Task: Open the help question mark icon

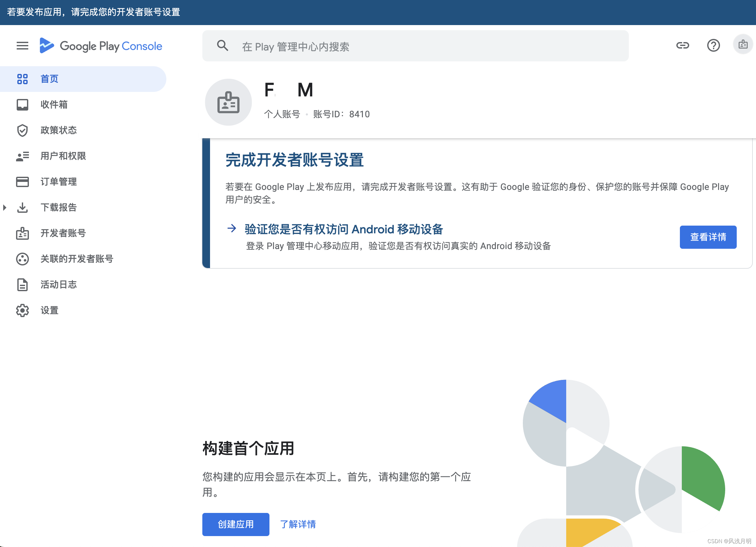Action: coord(713,45)
